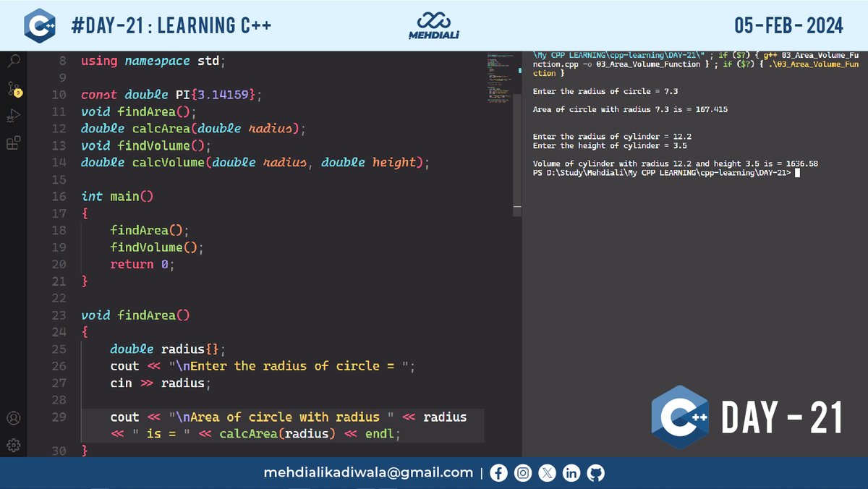868x489 pixels.
Task: Click the large C++ badge beside DAY - 21
Action: tap(680, 417)
